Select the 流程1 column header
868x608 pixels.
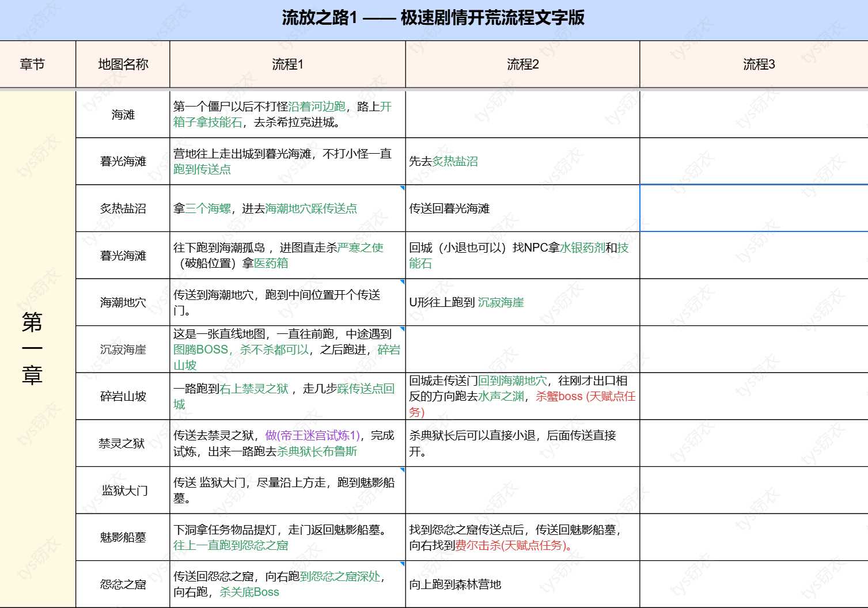pyautogui.click(x=287, y=64)
